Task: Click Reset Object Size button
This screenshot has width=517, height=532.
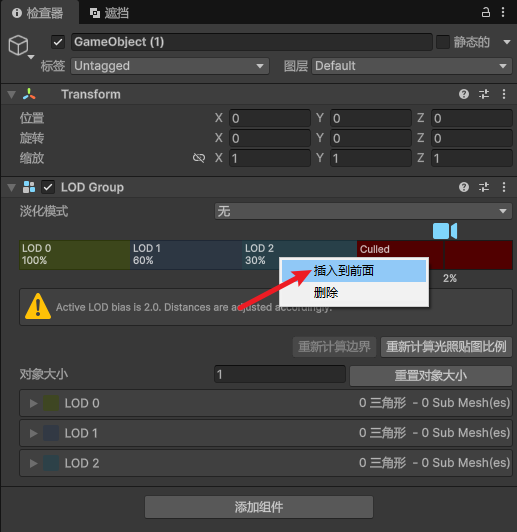Action: click(x=431, y=376)
